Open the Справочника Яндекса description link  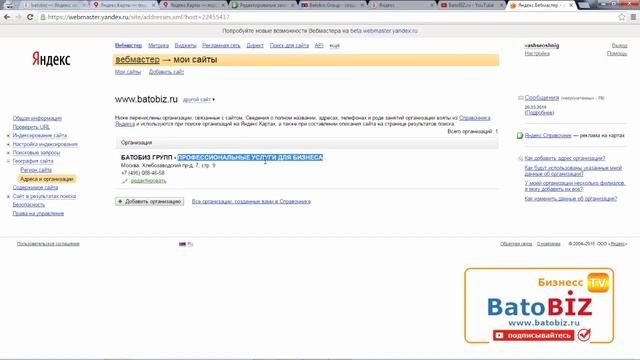tap(475, 118)
